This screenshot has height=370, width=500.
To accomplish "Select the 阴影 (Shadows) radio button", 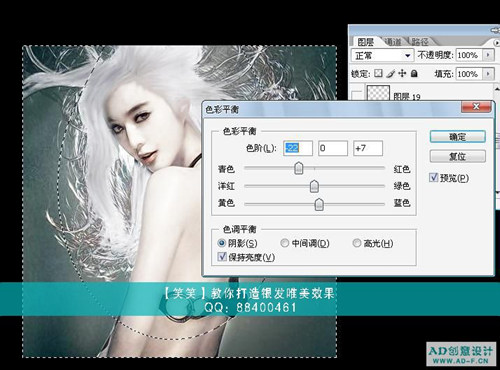I will coord(221,243).
